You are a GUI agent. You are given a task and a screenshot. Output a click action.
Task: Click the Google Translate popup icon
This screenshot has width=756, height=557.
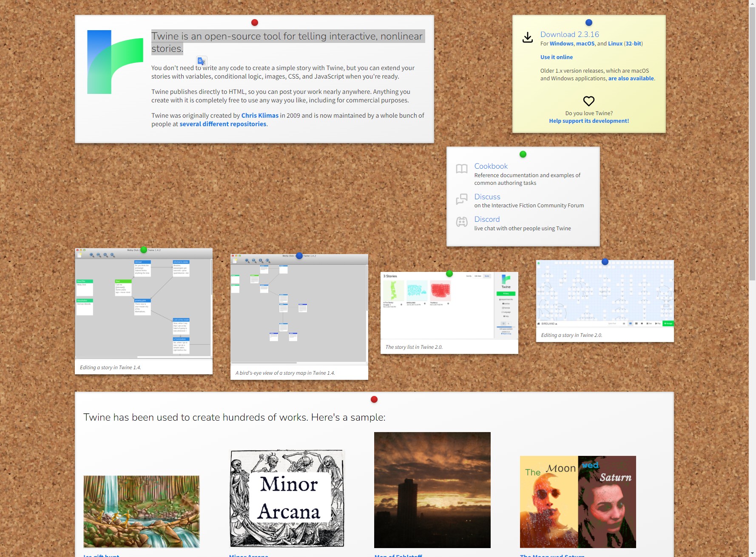point(202,61)
